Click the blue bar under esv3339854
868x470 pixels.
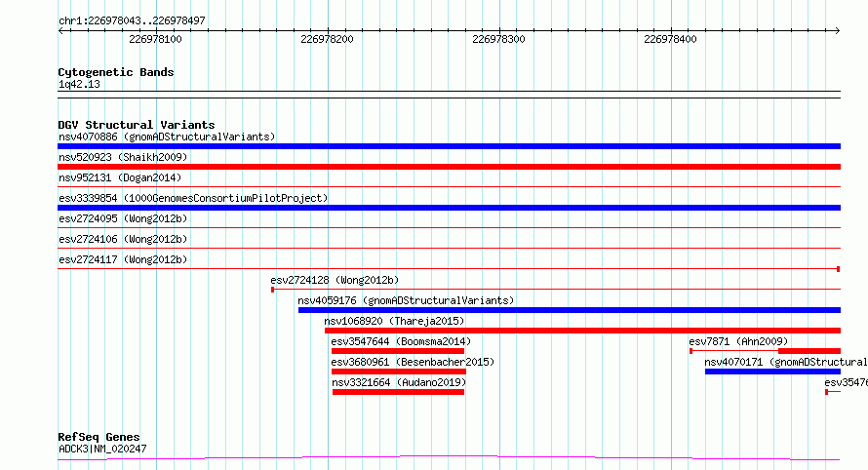click(449, 208)
